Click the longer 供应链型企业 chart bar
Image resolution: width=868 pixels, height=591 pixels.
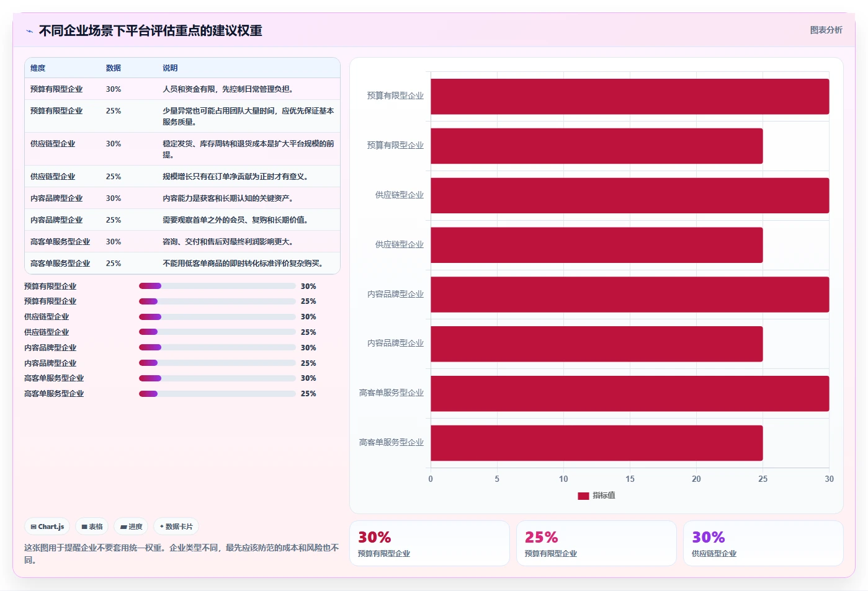pyautogui.click(x=630, y=195)
